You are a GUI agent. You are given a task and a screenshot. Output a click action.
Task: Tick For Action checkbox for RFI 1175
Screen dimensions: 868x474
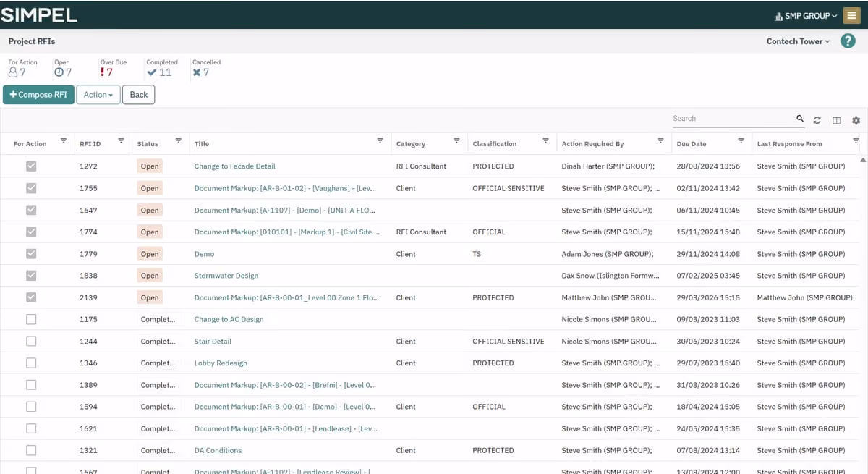point(31,319)
